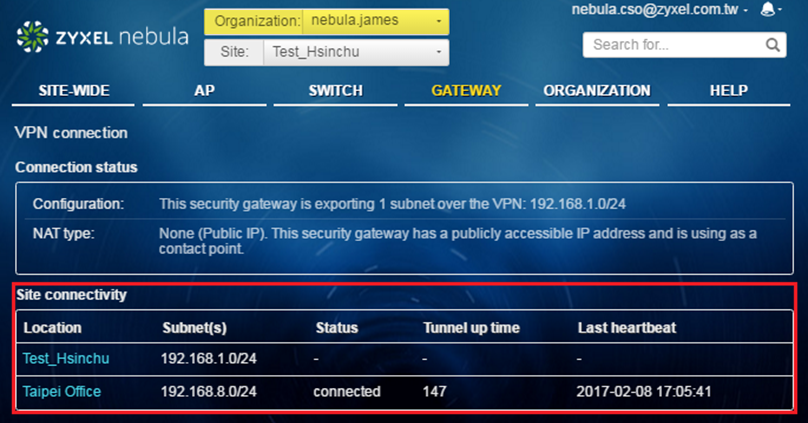
Task: Expand the nebula.cso@zyxel.com.tw account menu
Action: coord(659,9)
